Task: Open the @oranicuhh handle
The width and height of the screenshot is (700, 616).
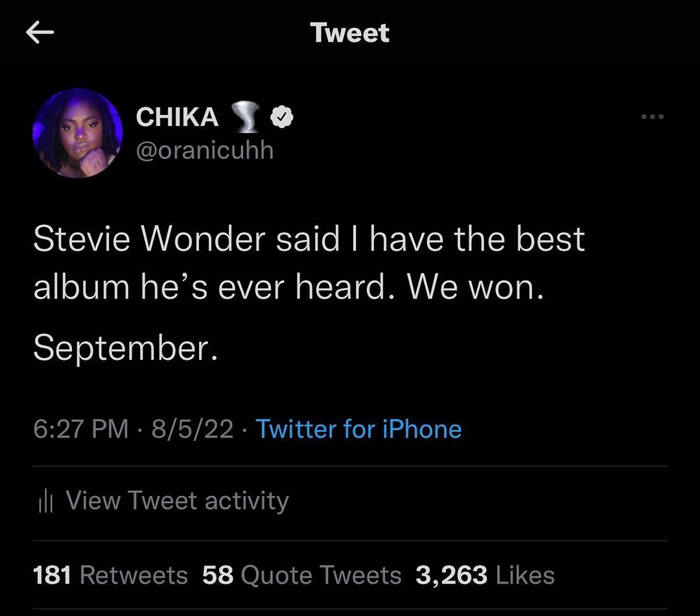Action: pyautogui.click(x=204, y=150)
